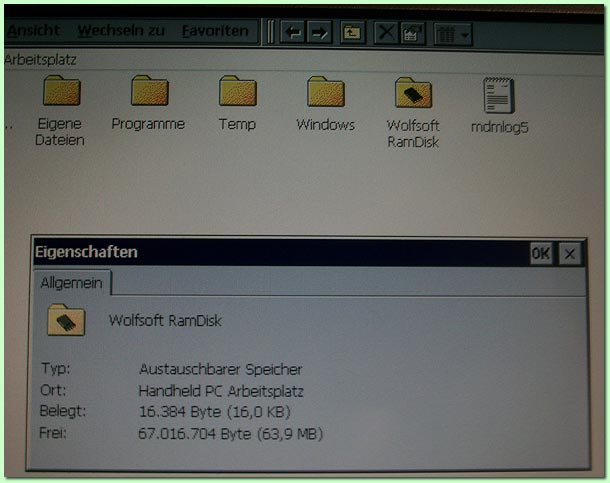Click the toolbar grip handle
Image resolution: width=610 pixels, height=483 pixels.
(x=270, y=32)
